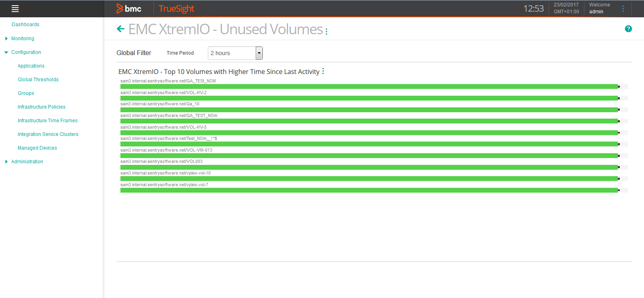Expand the Administration section
The width and height of the screenshot is (644, 298).
[6, 162]
